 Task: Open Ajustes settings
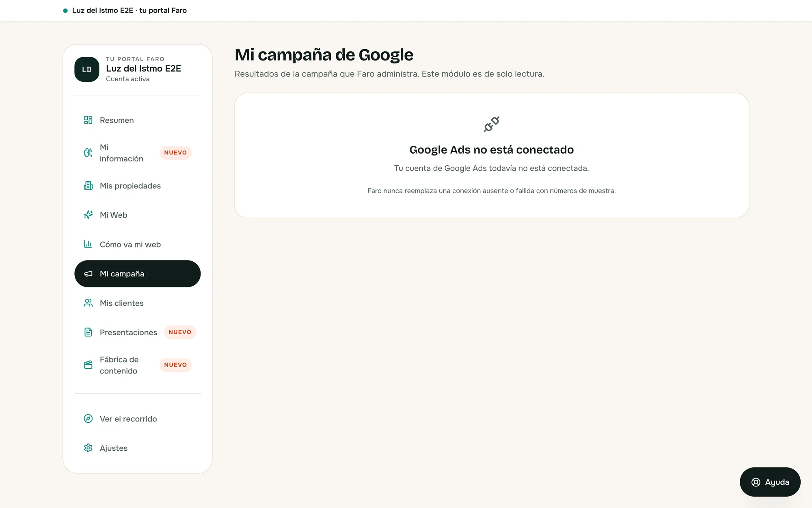tap(138, 448)
